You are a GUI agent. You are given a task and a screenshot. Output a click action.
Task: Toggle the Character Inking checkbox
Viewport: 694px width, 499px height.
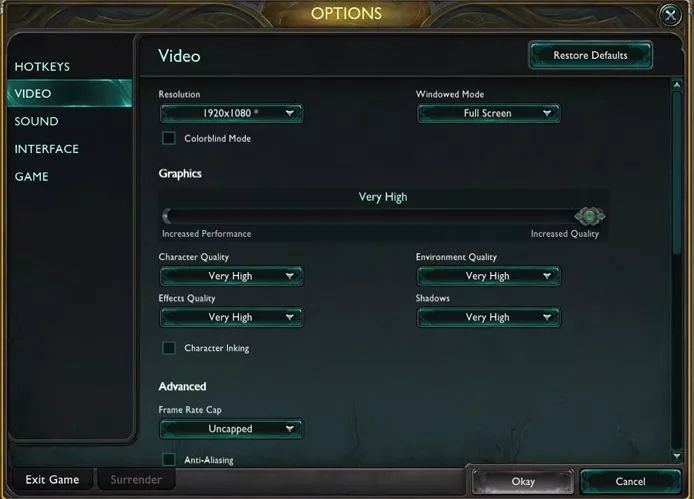[x=169, y=348]
